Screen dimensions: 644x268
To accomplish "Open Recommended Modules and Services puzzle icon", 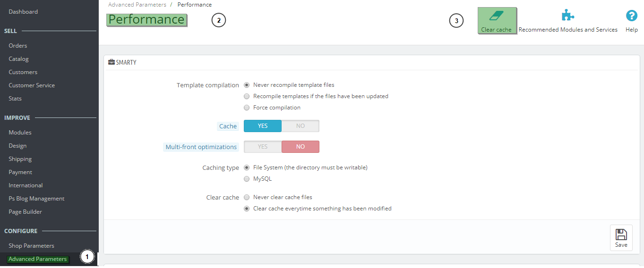I will (x=567, y=16).
